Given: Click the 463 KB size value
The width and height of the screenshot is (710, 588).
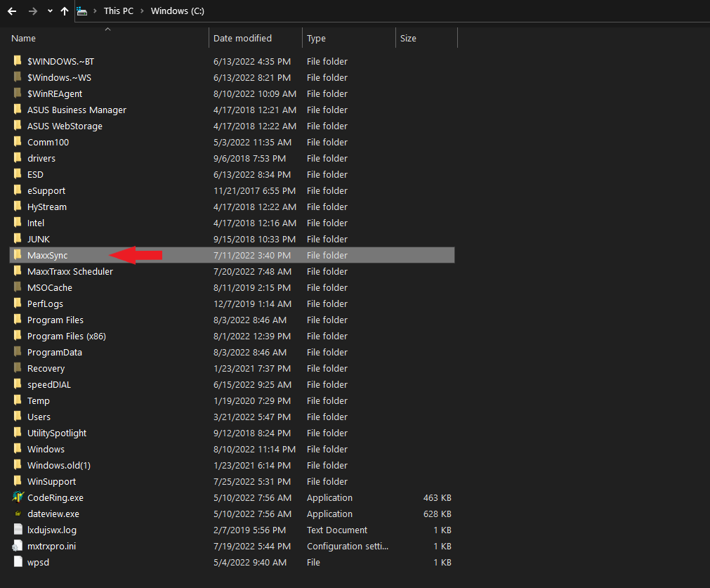Looking at the screenshot, I should [437, 497].
